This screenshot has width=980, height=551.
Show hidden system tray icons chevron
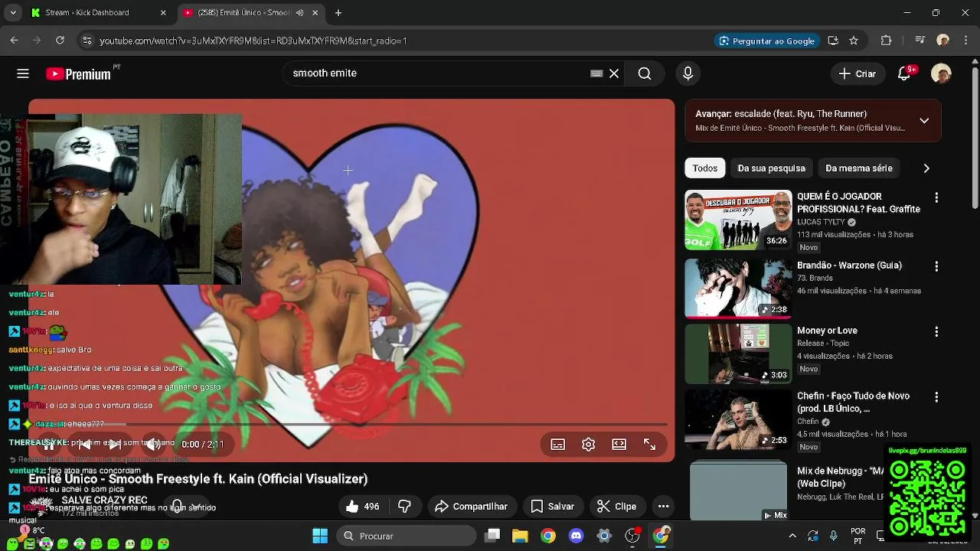[792, 536]
